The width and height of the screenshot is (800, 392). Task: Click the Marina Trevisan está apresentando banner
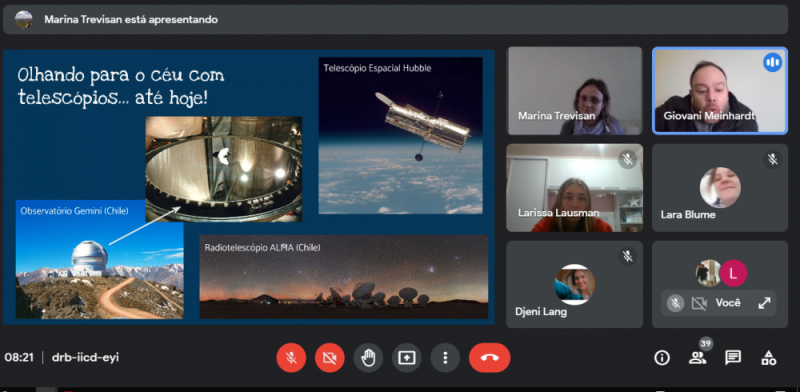[395, 19]
